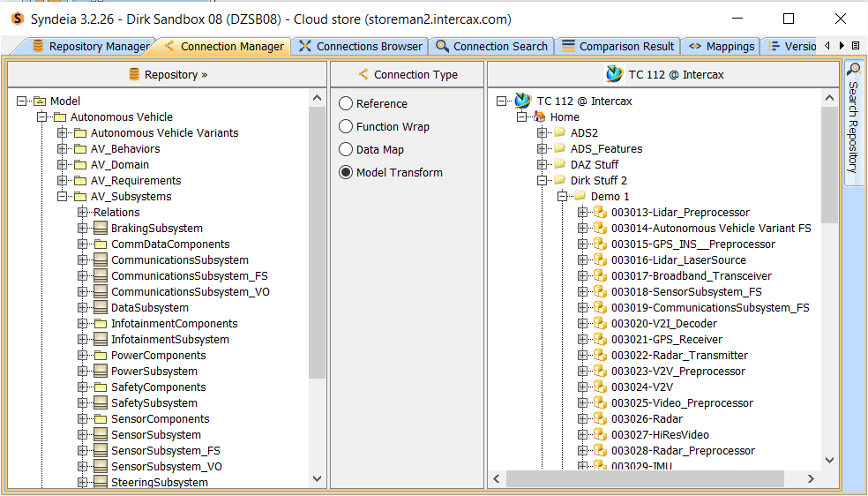The width and height of the screenshot is (868, 496).
Task: Click the Repository » header button
Action: [168, 74]
